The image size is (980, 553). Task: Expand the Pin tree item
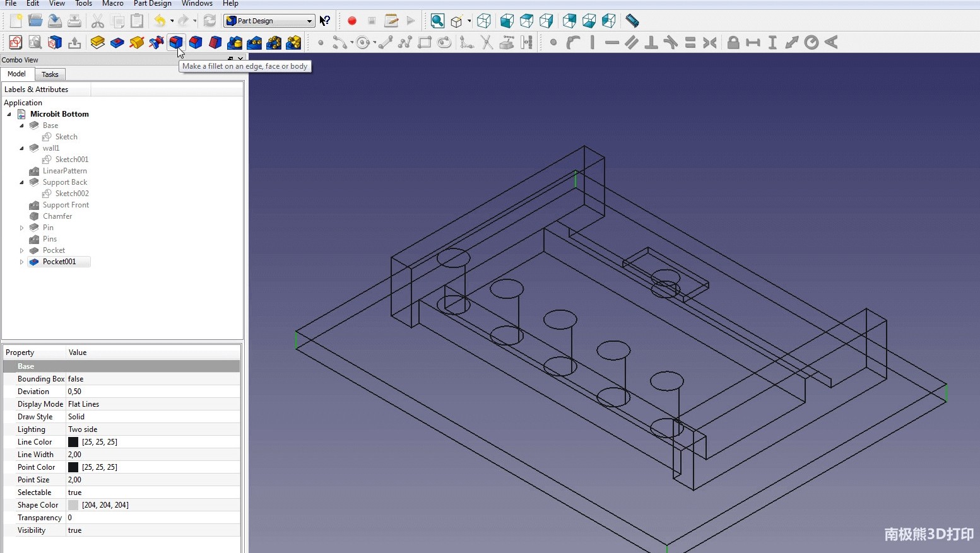pyautogui.click(x=21, y=228)
